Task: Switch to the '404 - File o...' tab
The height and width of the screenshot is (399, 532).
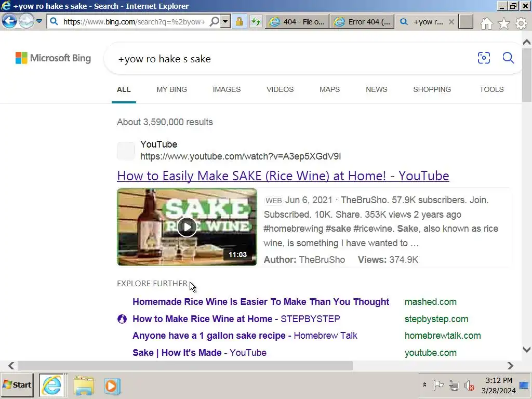Action: pyautogui.click(x=297, y=22)
